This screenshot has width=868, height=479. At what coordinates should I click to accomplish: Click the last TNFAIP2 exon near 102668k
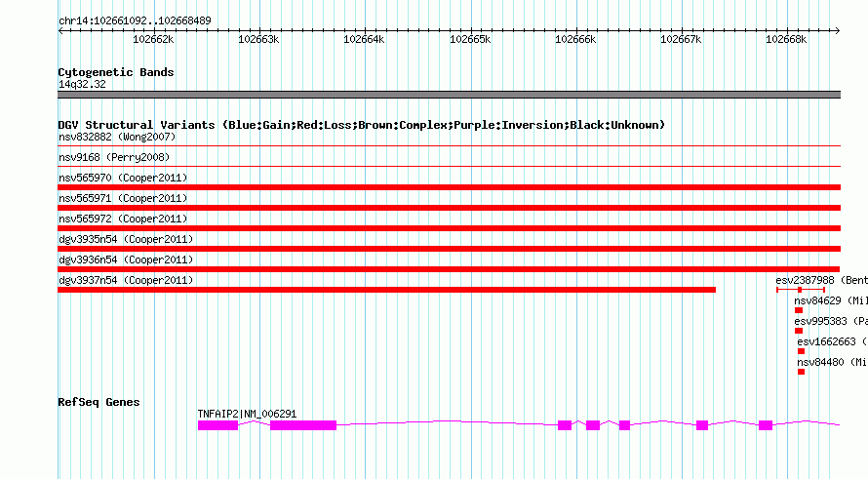tap(766, 425)
